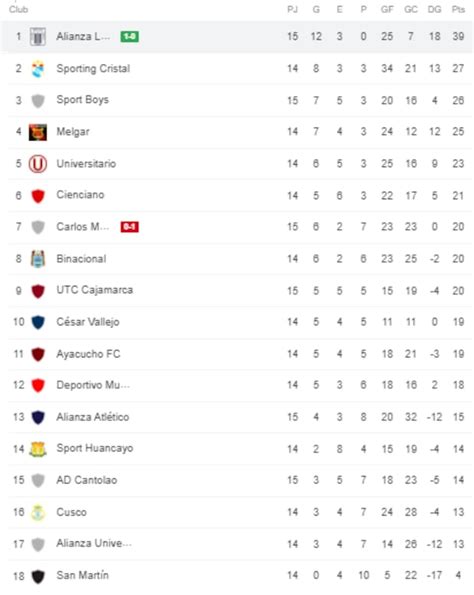Click the Melgar club crest
474x595 pixels.
point(38,132)
